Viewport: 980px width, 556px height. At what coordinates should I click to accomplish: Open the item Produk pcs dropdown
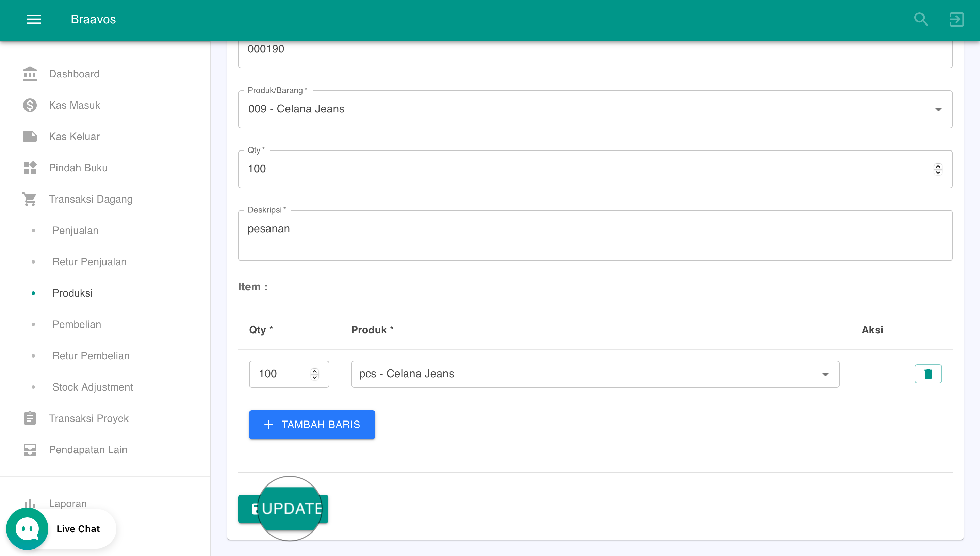tap(825, 374)
